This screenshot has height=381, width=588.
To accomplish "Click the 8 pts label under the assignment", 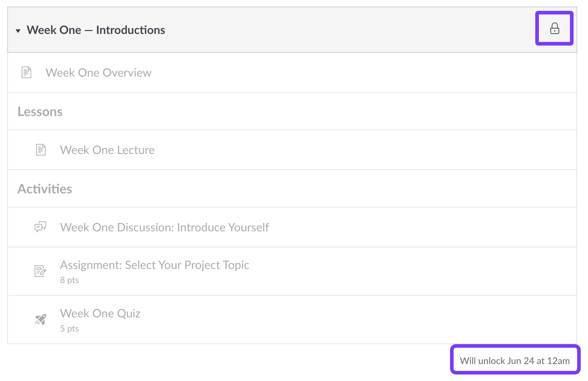I will click(69, 279).
